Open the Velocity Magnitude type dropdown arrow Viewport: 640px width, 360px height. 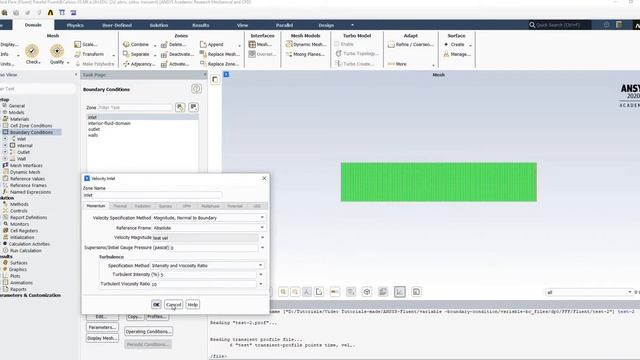point(262,237)
